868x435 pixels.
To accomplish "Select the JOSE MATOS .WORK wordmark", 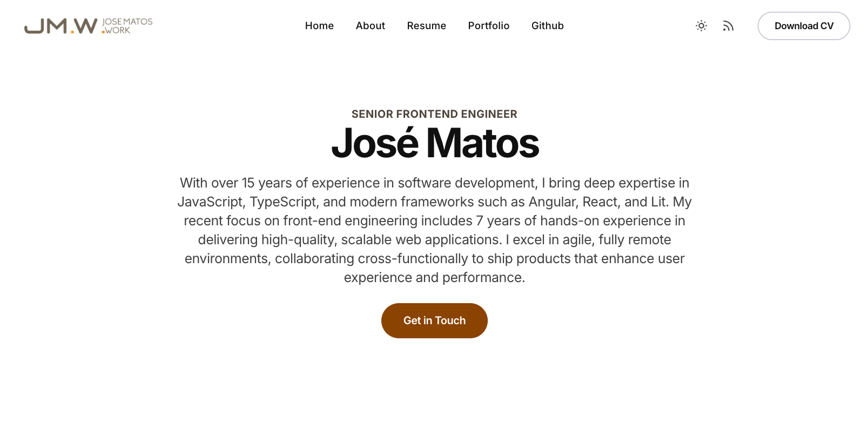I will coord(127,25).
